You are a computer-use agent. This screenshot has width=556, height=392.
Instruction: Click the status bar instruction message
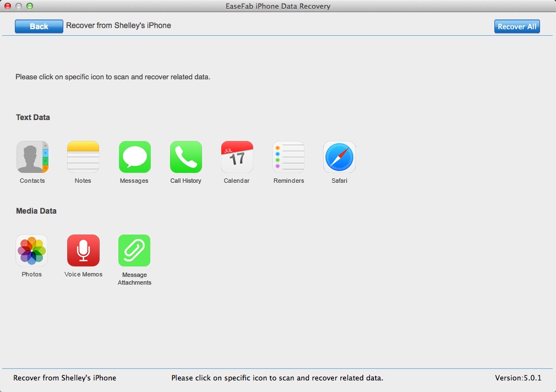[277, 378]
